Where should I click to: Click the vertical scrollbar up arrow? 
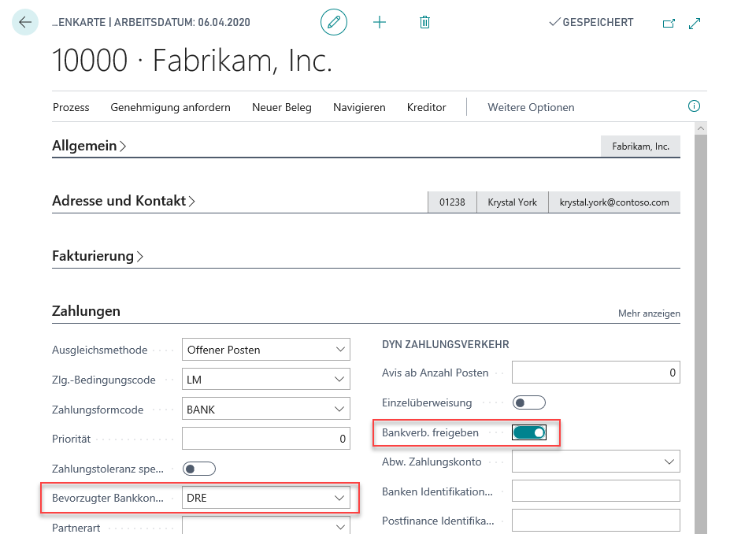point(700,127)
